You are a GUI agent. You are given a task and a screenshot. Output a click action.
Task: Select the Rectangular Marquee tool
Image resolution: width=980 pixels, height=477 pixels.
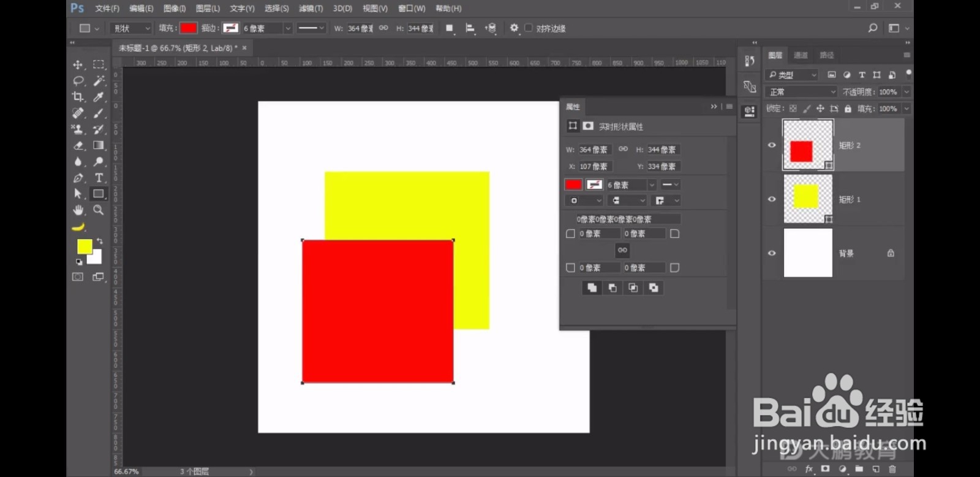click(x=98, y=65)
